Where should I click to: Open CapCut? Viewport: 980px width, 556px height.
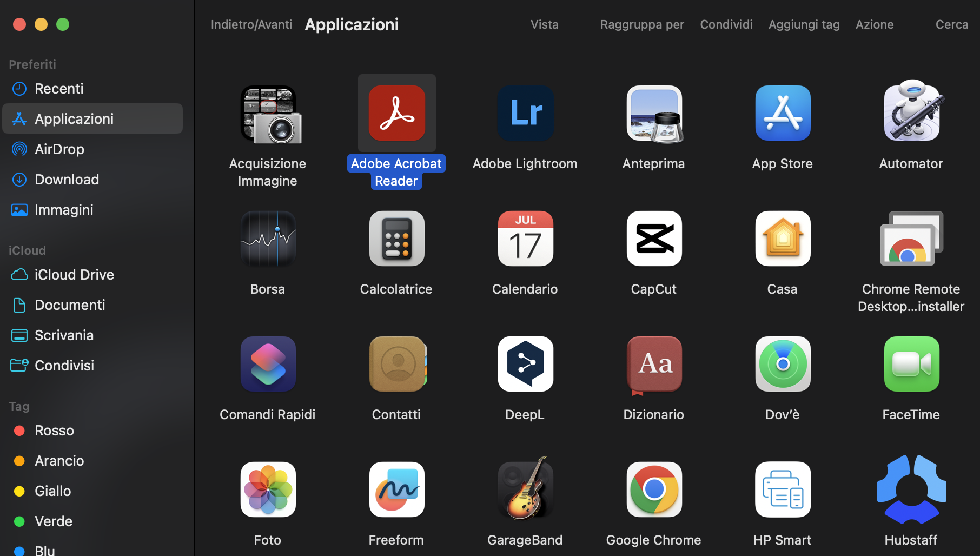pyautogui.click(x=653, y=239)
